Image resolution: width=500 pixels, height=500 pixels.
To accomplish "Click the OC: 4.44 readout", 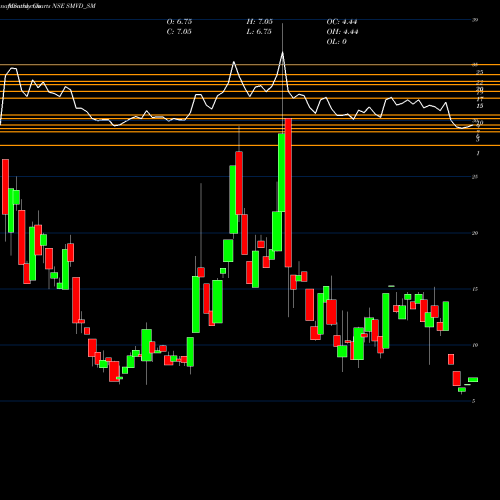I will pyautogui.click(x=342, y=22).
